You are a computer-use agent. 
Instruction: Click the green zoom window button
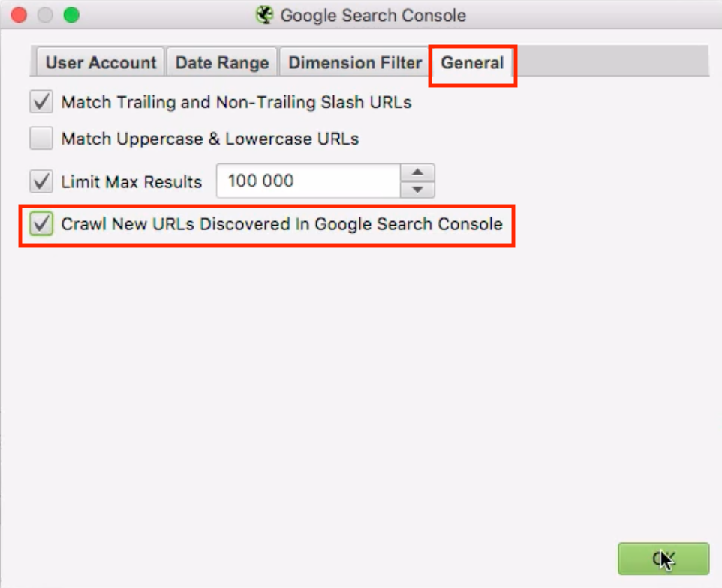coord(71,15)
